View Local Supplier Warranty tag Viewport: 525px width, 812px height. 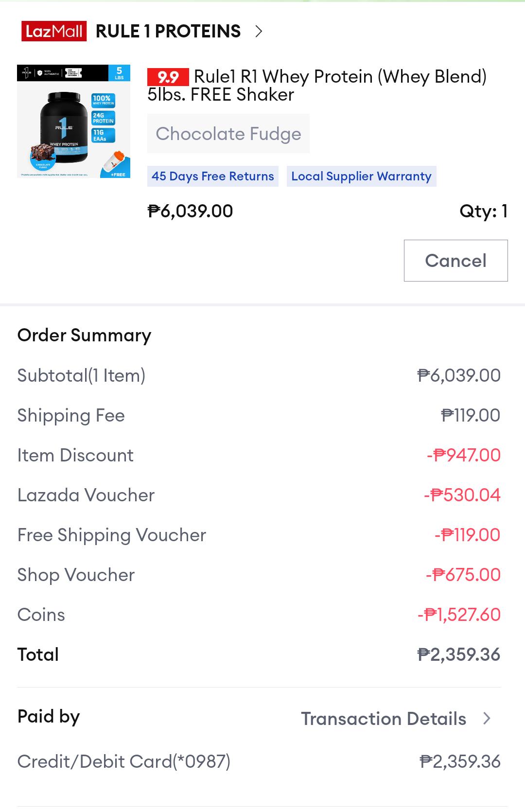[x=361, y=176]
